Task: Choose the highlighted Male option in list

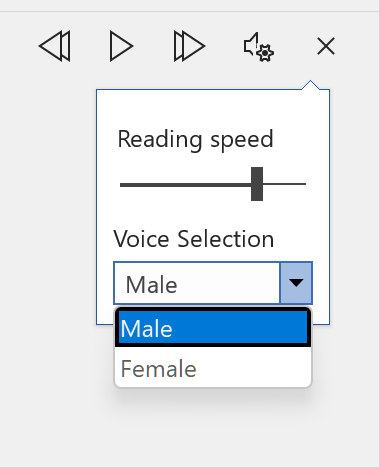Action: pyautogui.click(x=213, y=327)
